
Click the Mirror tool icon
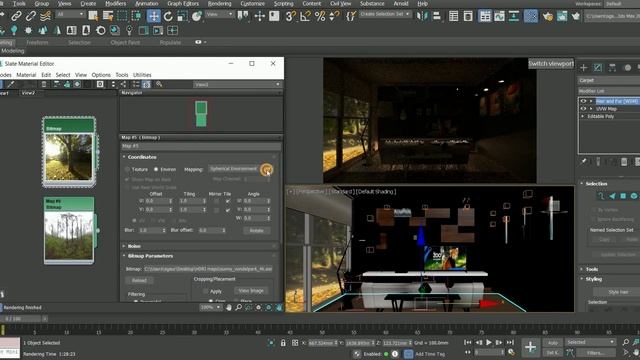(422, 16)
